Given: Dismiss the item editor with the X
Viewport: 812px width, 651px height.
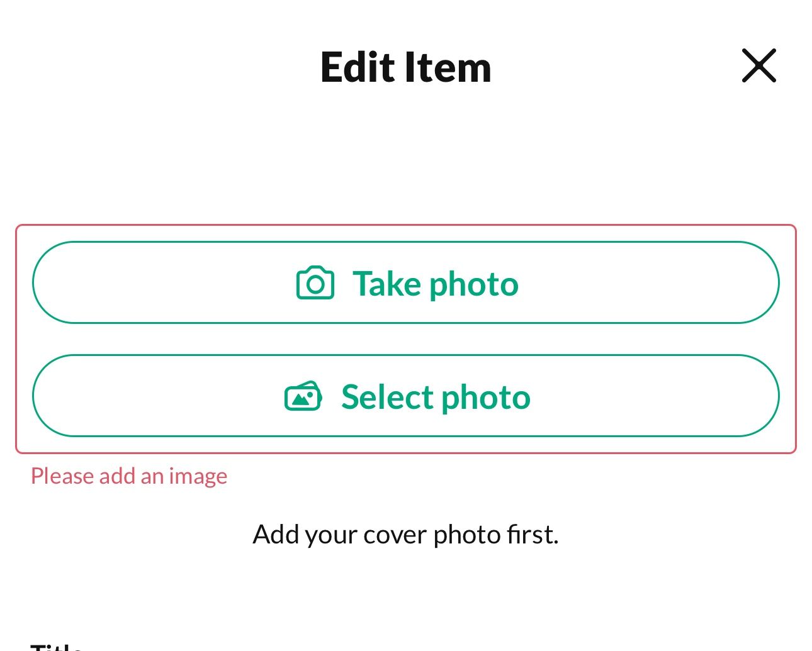Looking at the screenshot, I should tap(758, 65).
